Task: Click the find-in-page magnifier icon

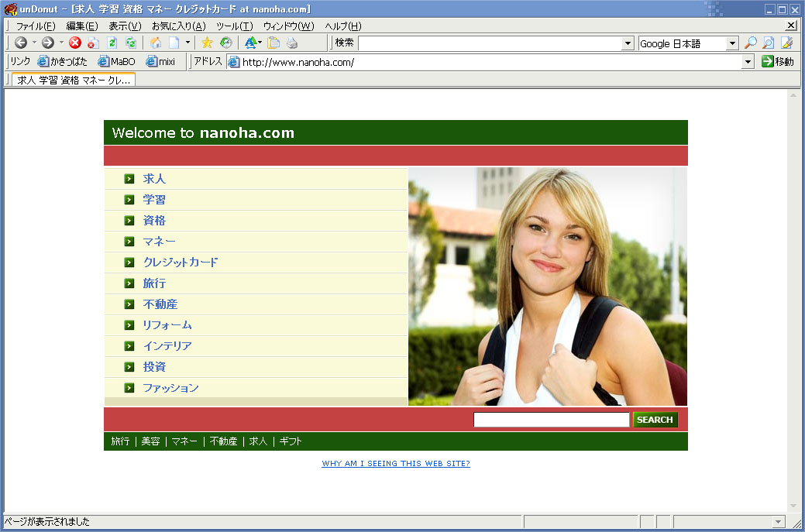Action: click(x=769, y=43)
